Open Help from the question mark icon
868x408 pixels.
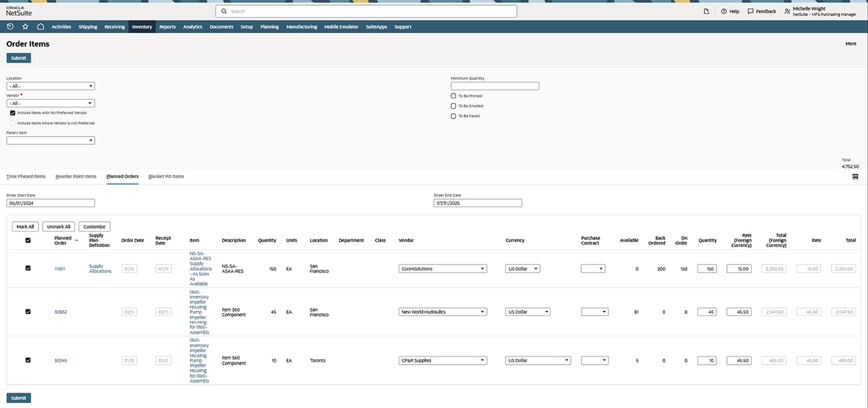coord(724,12)
